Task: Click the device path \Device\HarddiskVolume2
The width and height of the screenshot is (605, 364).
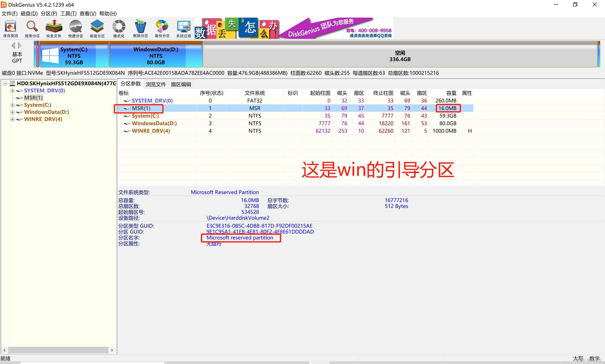Action: [238, 218]
